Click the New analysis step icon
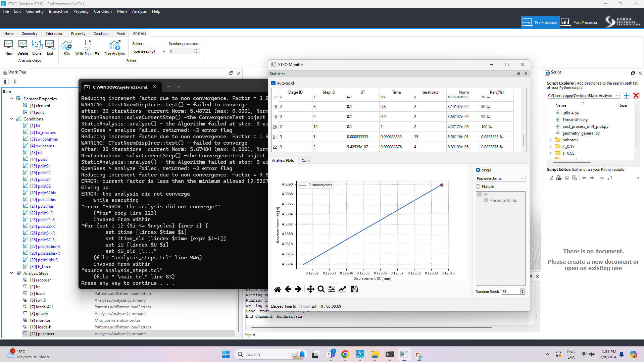The height and width of the screenshot is (362, 644). tap(9, 48)
